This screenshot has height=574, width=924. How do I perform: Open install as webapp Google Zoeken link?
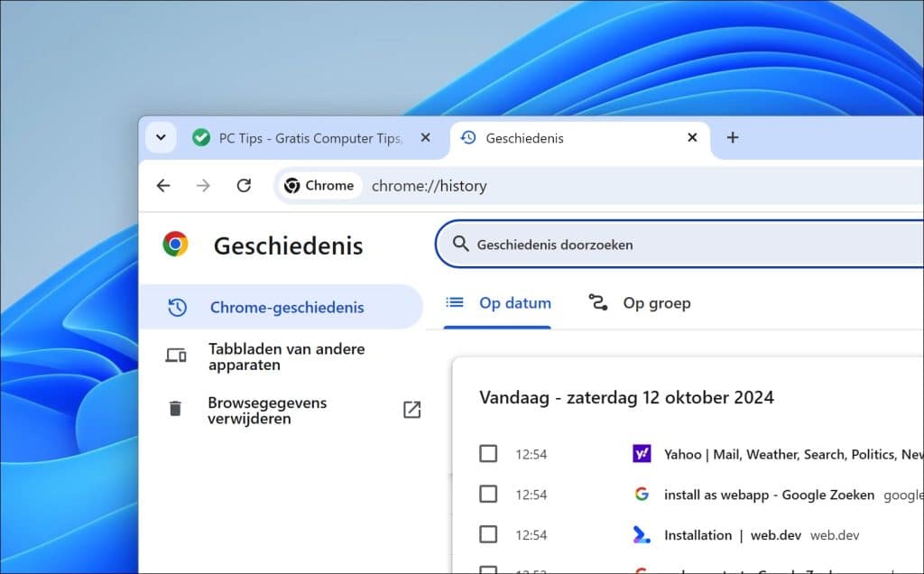click(x=769, y=495)
